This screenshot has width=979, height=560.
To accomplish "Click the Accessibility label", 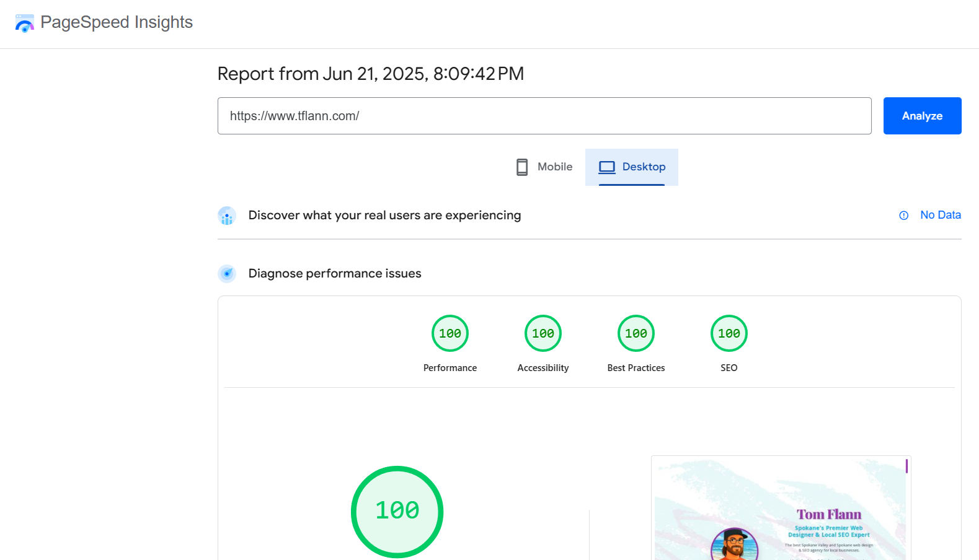I will 543,368.
